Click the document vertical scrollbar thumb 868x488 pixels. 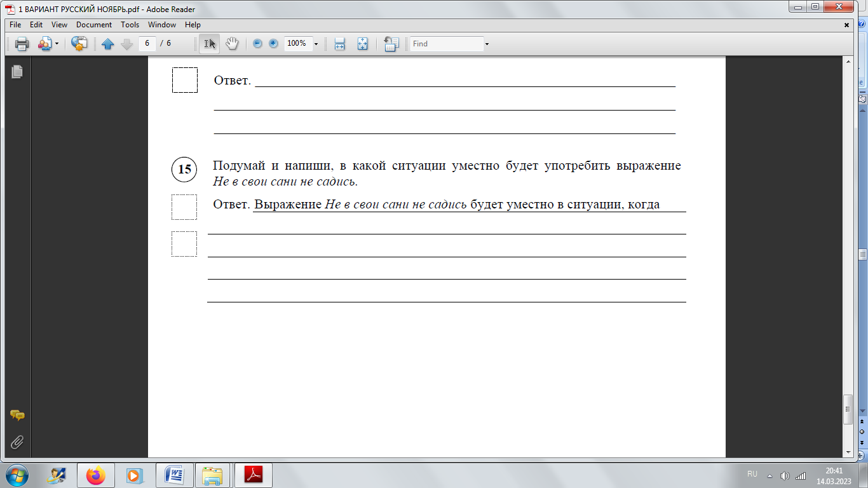pyautogui.click(x=847, y=409)
